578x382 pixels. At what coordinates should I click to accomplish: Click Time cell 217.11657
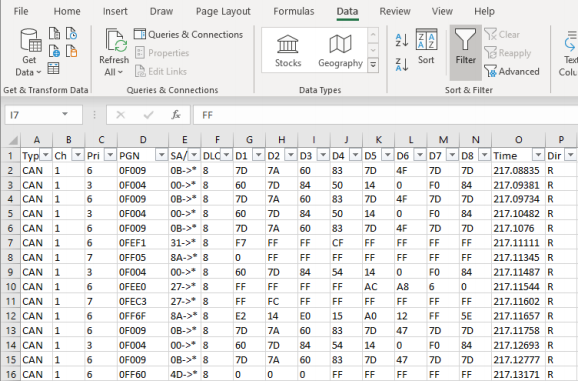(518, 316)
